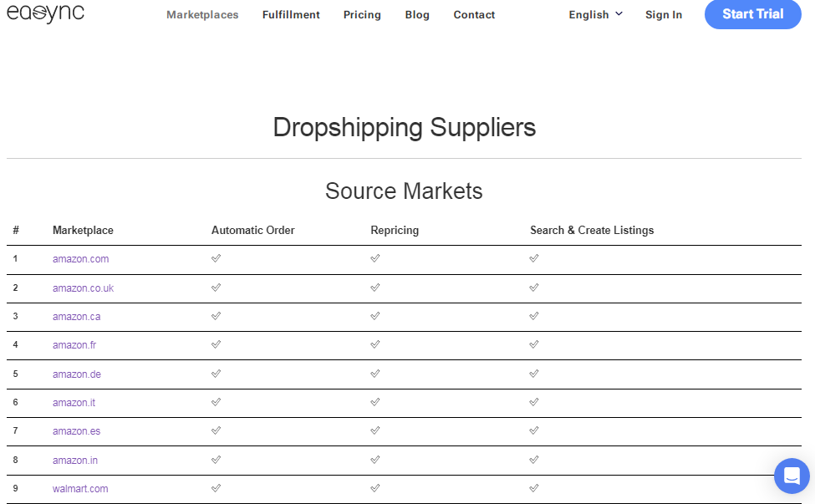
Task: Open the walmart.com marketplace link
Action: pyautogui.click(x=80, y=489)
